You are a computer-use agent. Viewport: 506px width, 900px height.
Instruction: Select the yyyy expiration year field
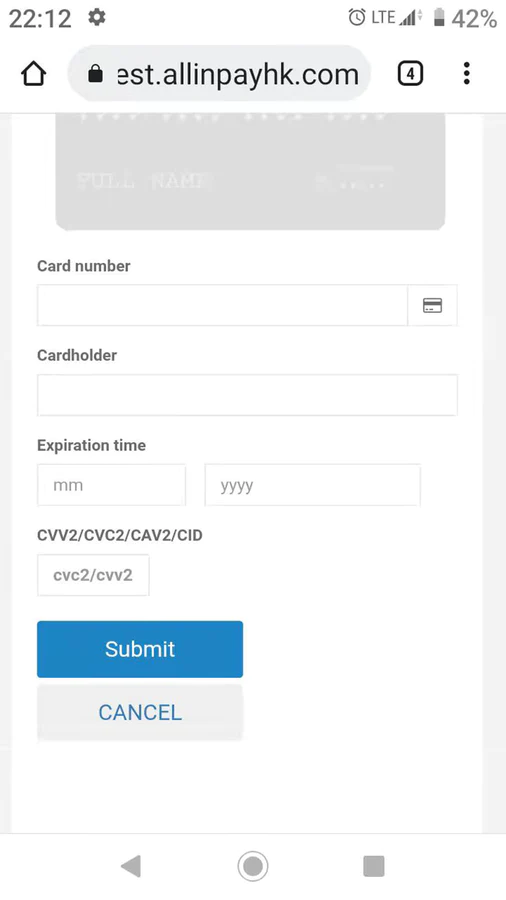click(x=313, y=485)
